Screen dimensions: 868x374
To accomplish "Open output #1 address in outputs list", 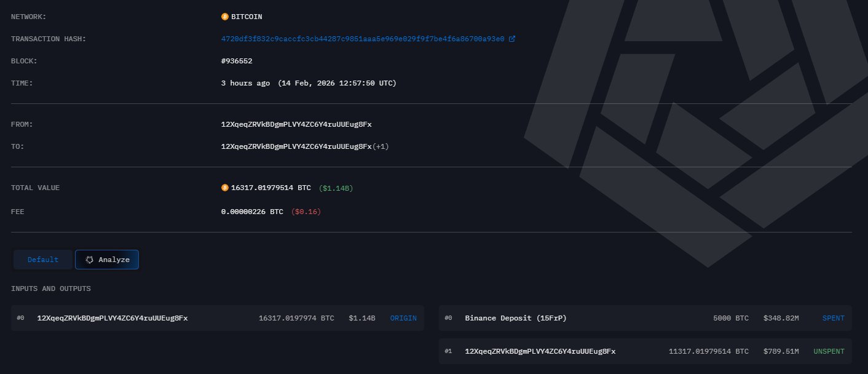I will tap(540, 351).
